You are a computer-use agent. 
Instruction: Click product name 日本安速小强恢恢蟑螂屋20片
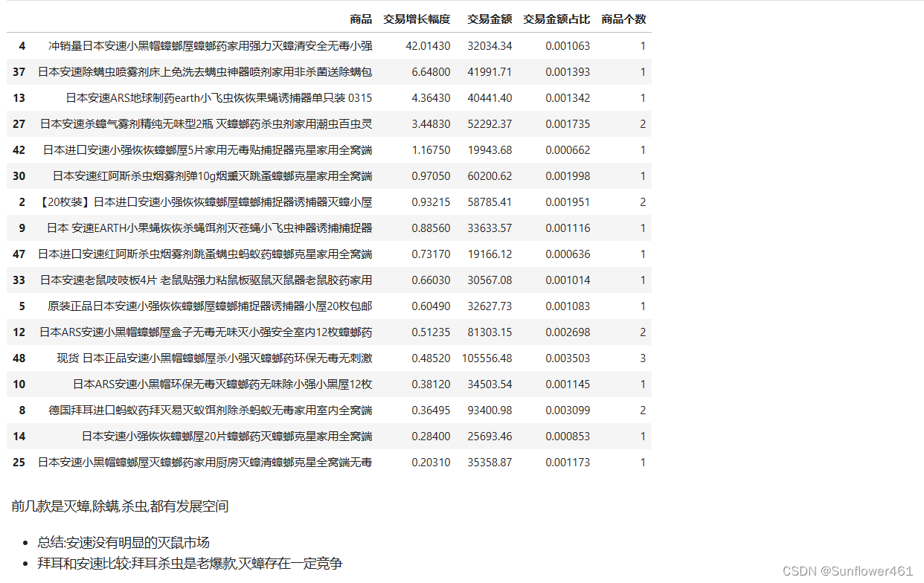227,437
